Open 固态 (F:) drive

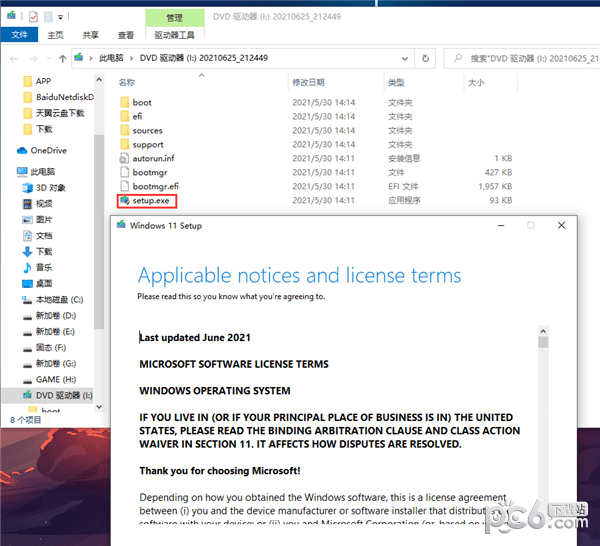pos(44,348)
